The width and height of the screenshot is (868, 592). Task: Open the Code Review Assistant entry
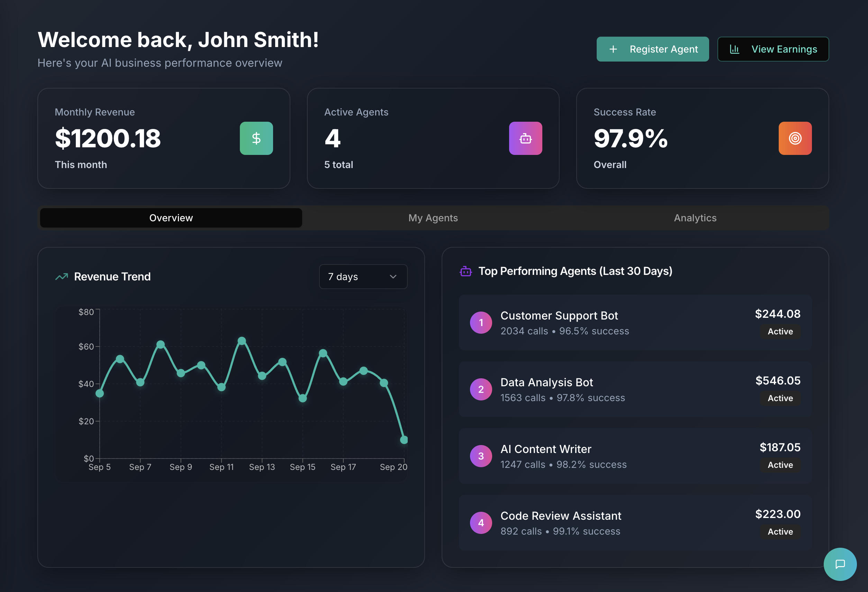point(560,516)
